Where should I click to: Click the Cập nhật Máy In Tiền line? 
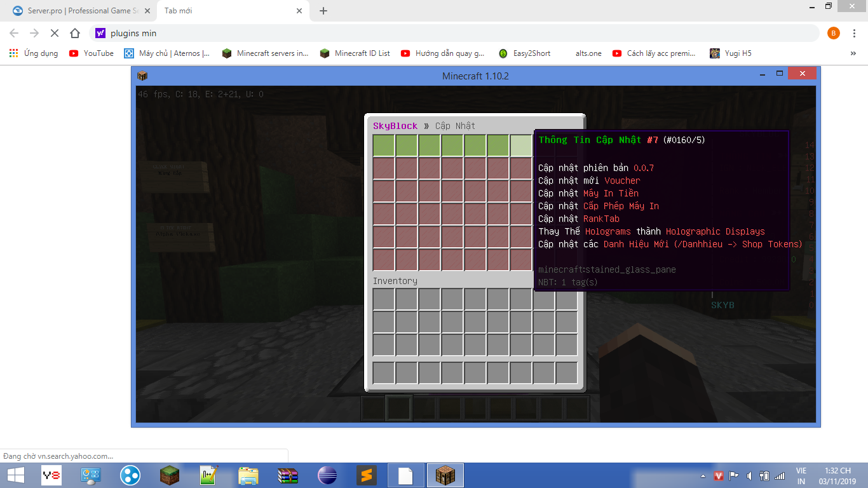pyautogui.click(x=588, y=193)
